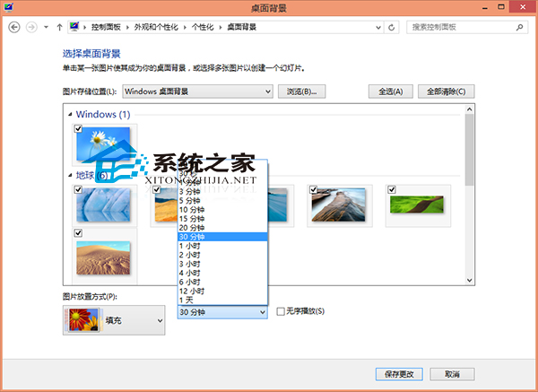Open the 填充 picture position dropdown

[x=114, y=320]
